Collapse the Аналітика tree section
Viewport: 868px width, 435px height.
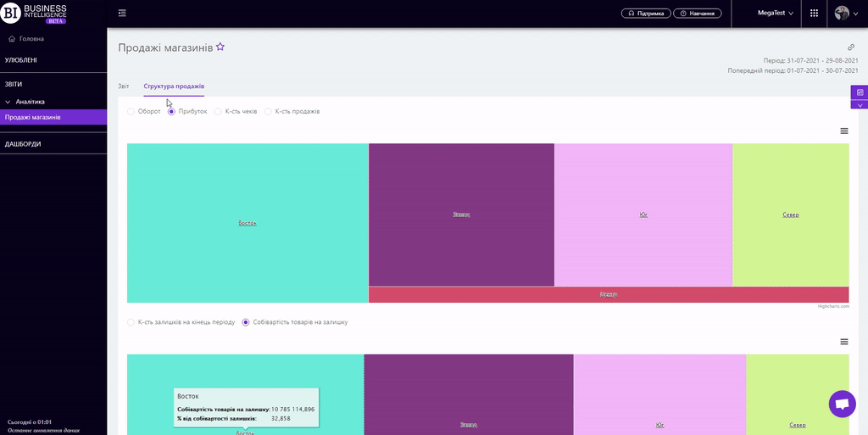(x=8, y=102)
